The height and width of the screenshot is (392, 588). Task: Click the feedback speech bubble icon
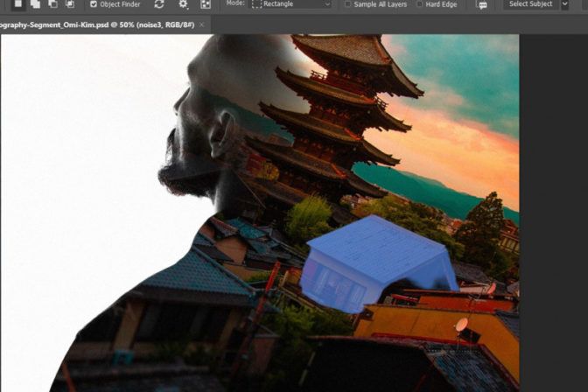click(481, 4)
